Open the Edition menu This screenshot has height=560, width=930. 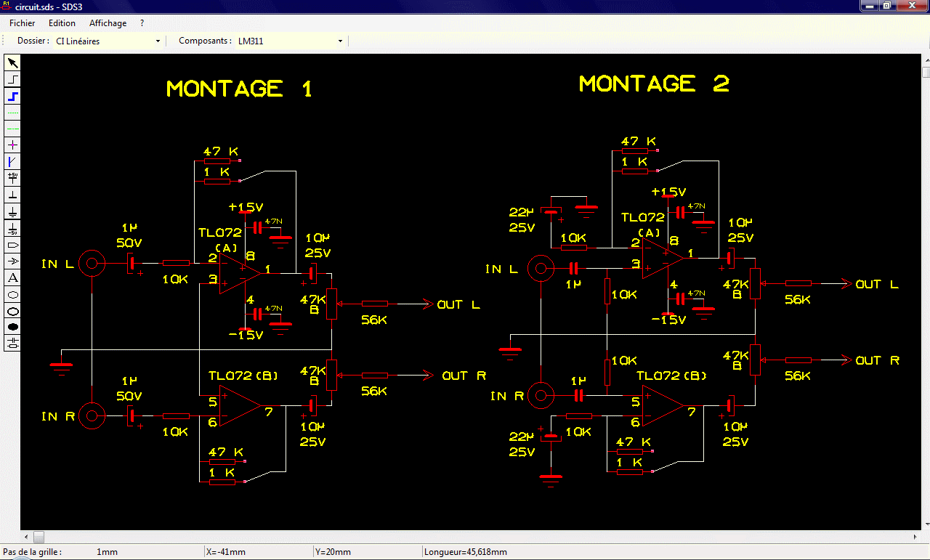point(62,23)
